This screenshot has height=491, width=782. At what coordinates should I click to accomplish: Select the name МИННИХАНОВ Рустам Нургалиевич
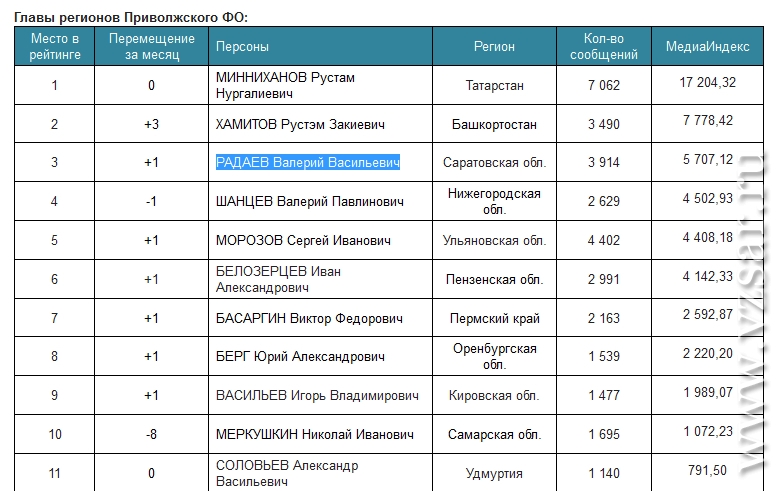285,85
